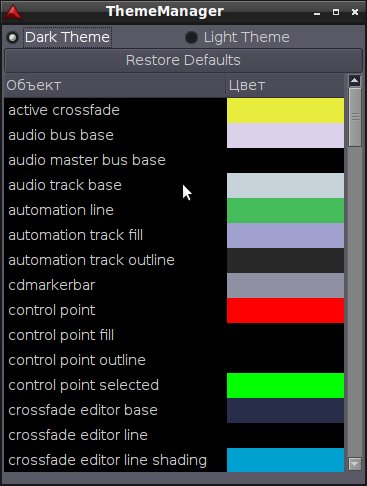Select the 'crossfade editor line' row label
Screen dimensions: 367x486
[78, 435]
